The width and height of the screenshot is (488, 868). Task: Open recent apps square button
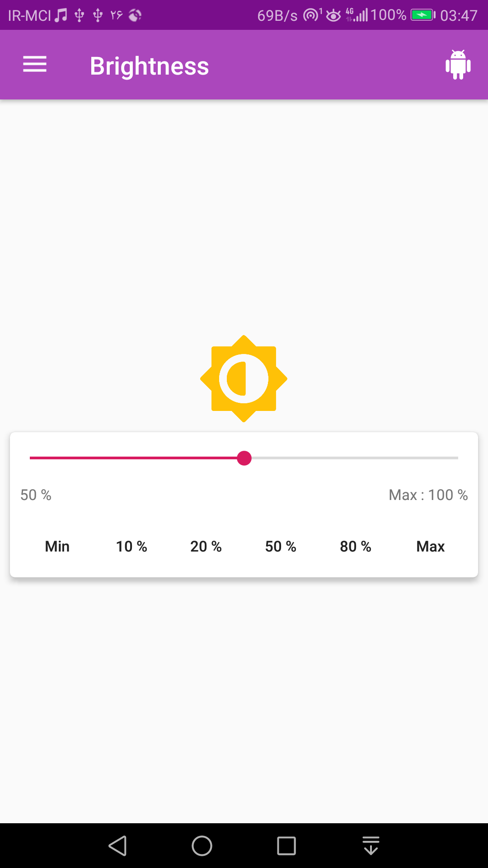(x=286, y=846)
